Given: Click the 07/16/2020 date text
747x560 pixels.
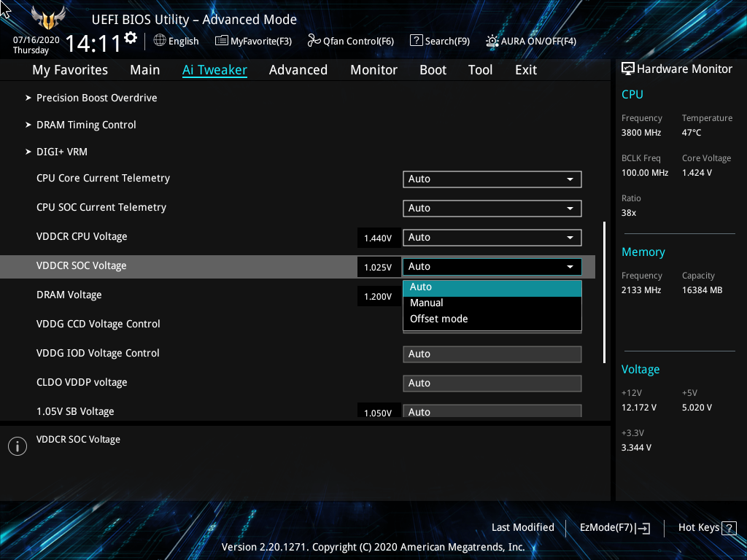Looking at the screenshot, I should (36, 40).
